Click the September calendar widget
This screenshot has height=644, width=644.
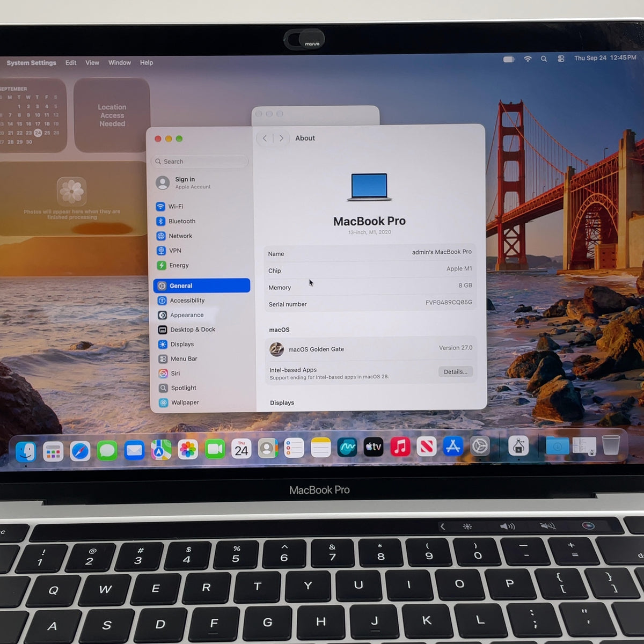point(32,116)
